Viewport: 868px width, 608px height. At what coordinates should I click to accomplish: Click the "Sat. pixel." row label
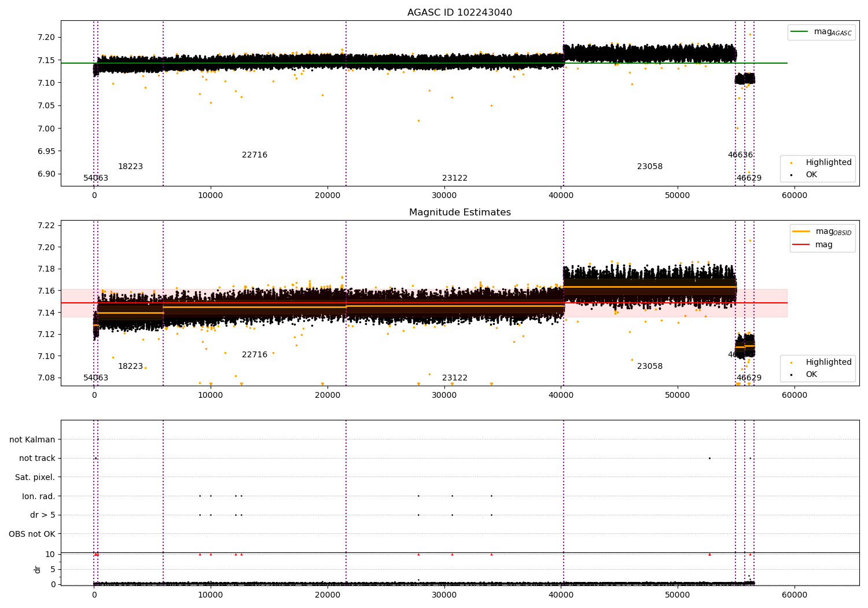(x=35, y=478)
